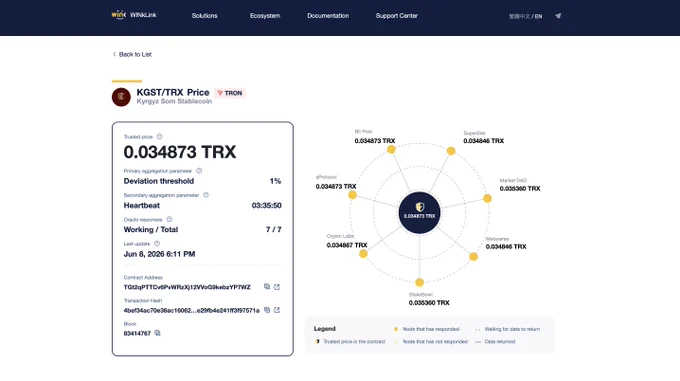Show Primary aggregation parameter help icon
Image resolution: width=680 pixels, height=381 pixels.
coord(199,171)
